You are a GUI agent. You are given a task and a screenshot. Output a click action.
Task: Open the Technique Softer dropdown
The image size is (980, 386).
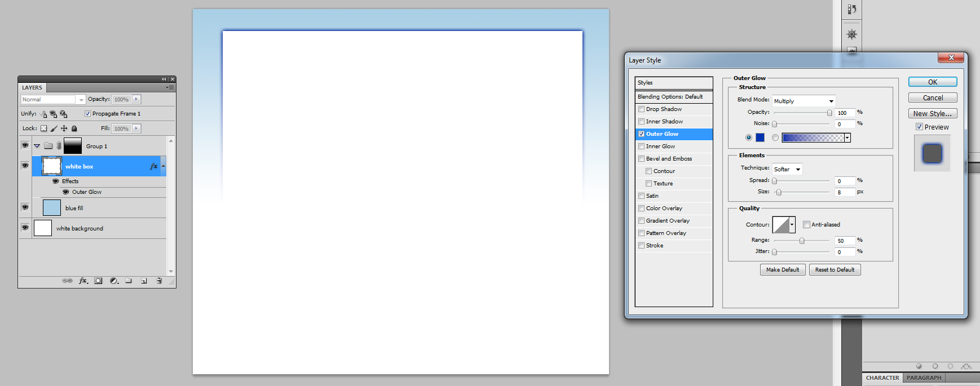point(787,170)
